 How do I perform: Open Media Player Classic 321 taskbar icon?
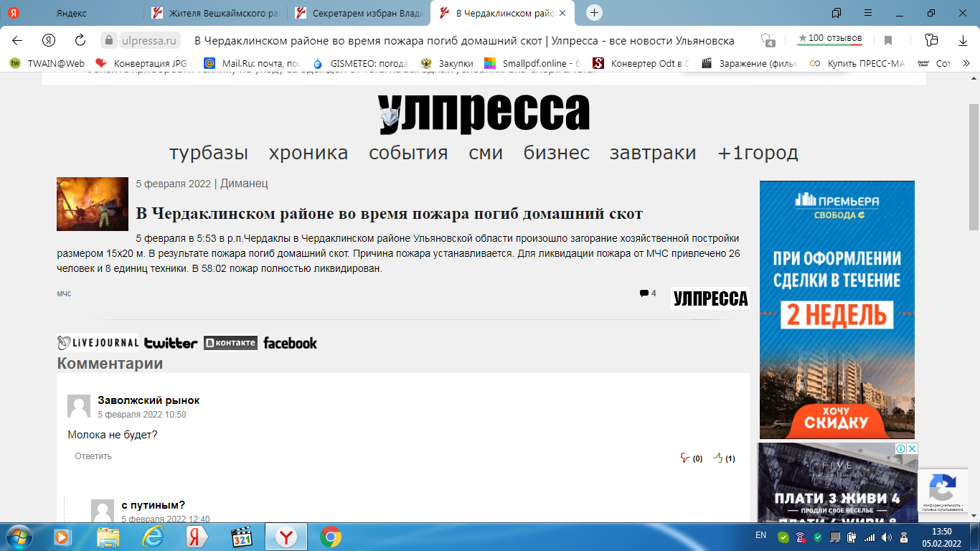click(242, 537)
